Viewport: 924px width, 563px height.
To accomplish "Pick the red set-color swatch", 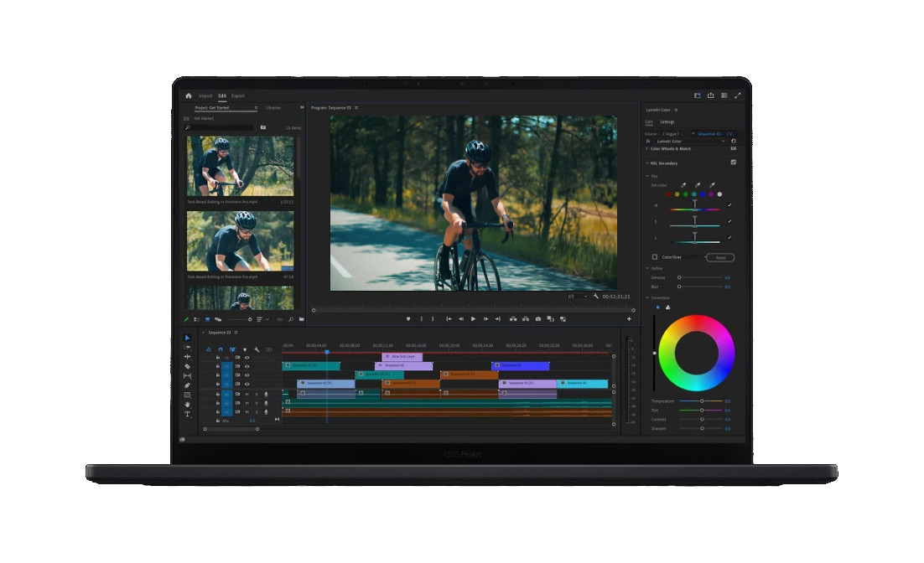I will point(668,194).
